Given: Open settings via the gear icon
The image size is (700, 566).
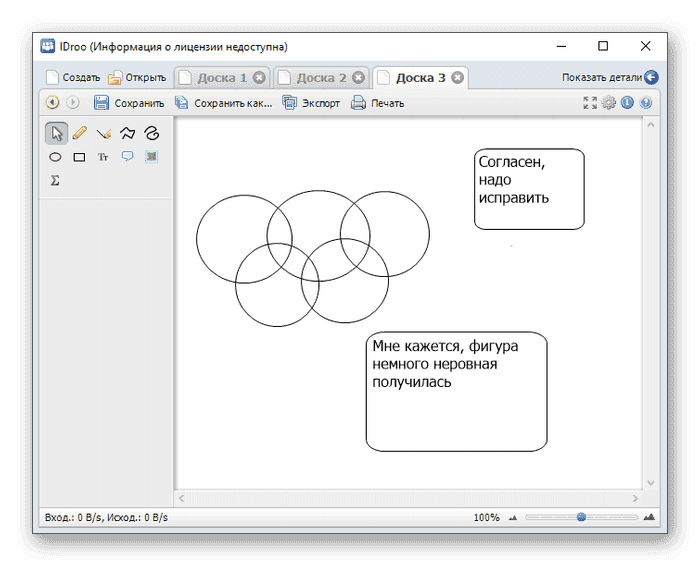Looking at the screenshot, I should point(608,102).
